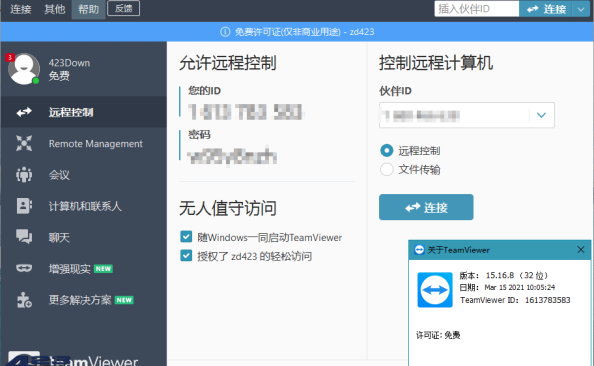Click the top bar 连接 button
The height and width of the screenshot is (366, 594).
[x=546, y=9]
